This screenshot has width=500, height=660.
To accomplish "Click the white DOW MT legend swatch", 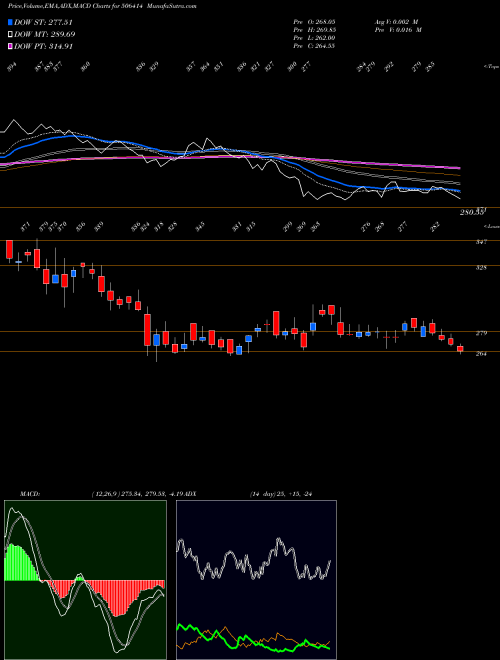I will coord(10,35).
